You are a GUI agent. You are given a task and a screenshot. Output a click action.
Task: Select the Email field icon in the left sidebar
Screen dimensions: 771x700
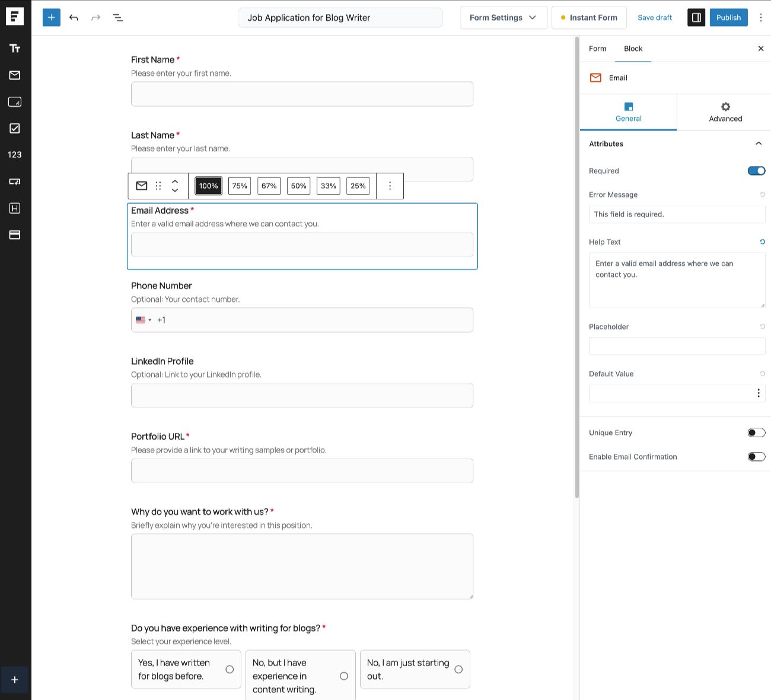coord(15,75)
